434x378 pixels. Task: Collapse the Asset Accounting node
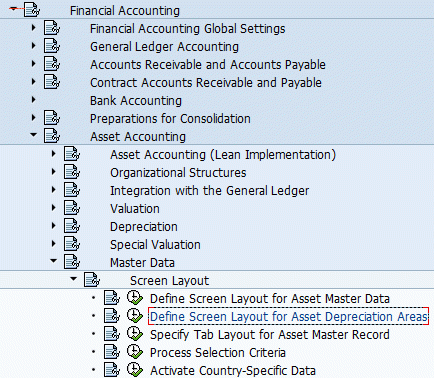(x=33, y=135)
